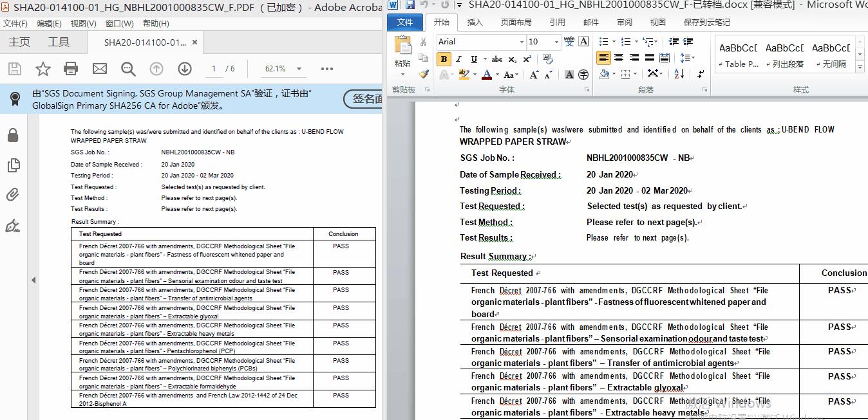
Task: Toggle align left in Word
Action: [603, 58]
